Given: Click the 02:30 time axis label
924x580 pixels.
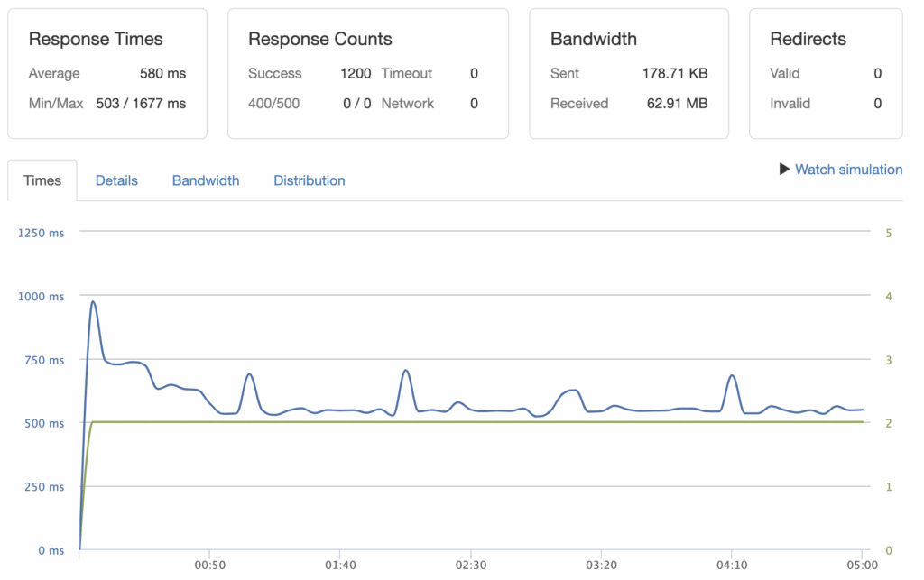Looking at the screenshot, I should click(470, 566).
